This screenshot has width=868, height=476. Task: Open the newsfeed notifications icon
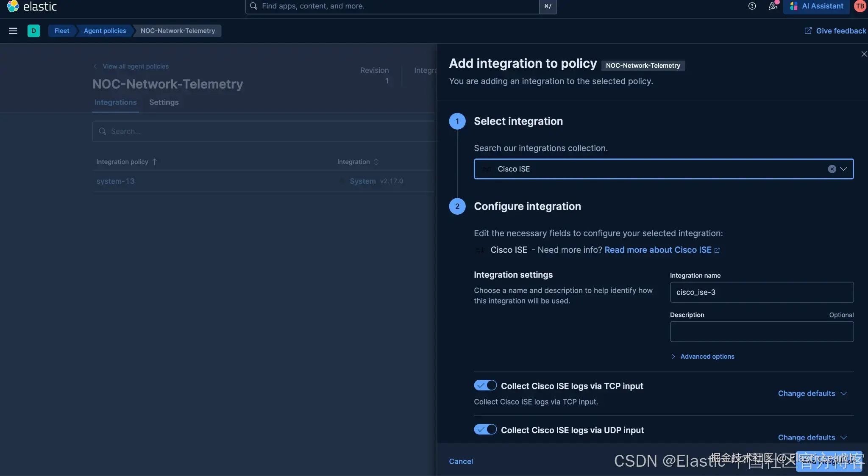pyautogui.click(x=773, y=6)
